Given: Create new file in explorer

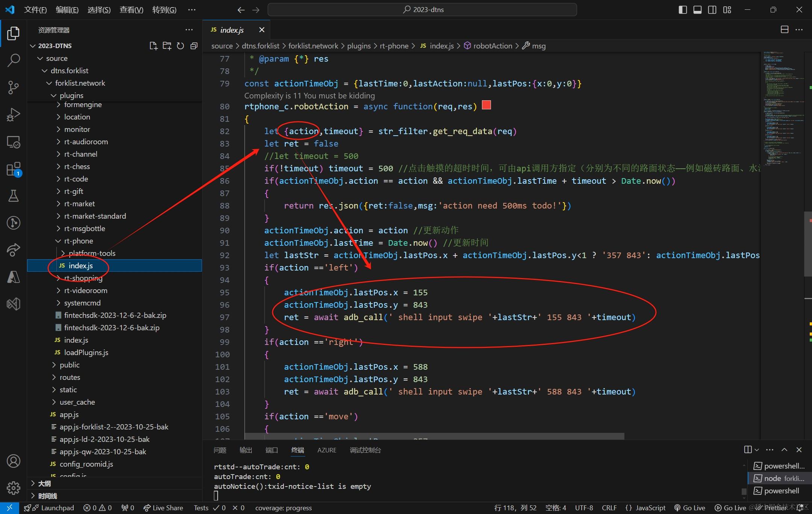Looking at the screenshot, I should (x=153, y=46).
